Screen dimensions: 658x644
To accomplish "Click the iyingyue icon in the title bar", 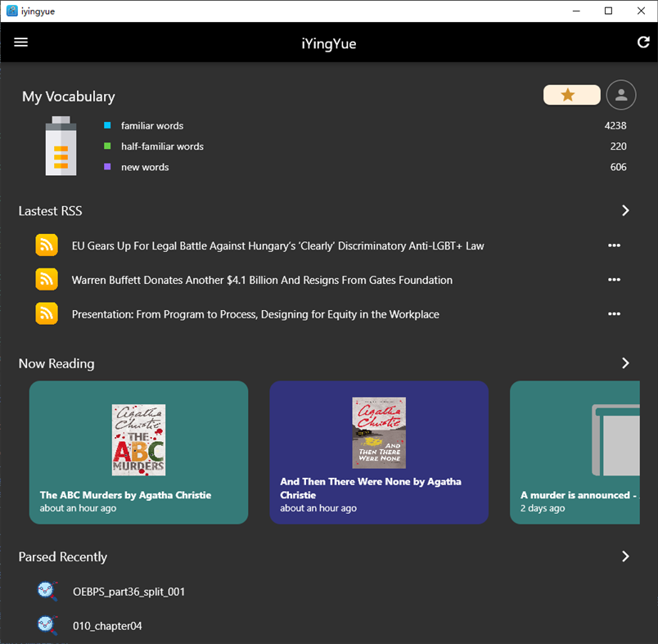I will (11, 11).
